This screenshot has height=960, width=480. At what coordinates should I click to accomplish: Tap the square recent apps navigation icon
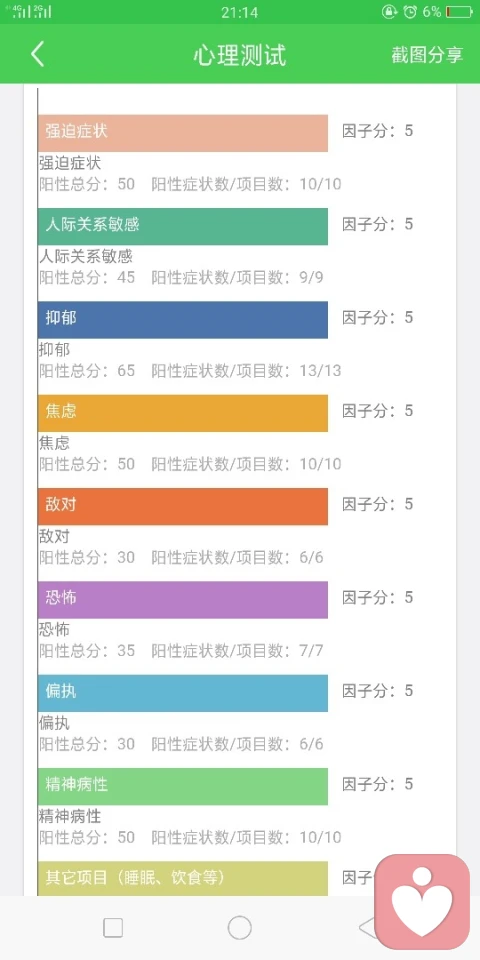click(x=113, y=928)
